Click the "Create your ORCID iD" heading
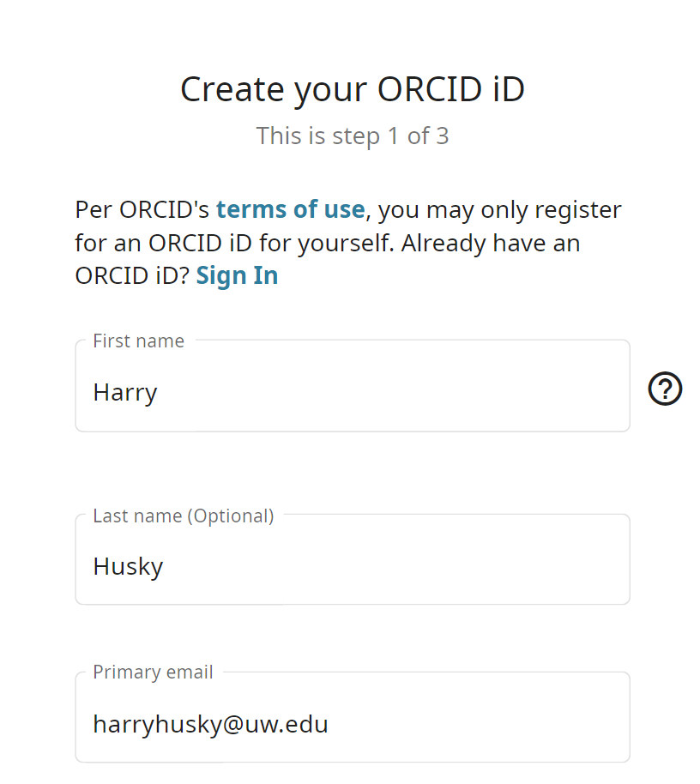 353,90
